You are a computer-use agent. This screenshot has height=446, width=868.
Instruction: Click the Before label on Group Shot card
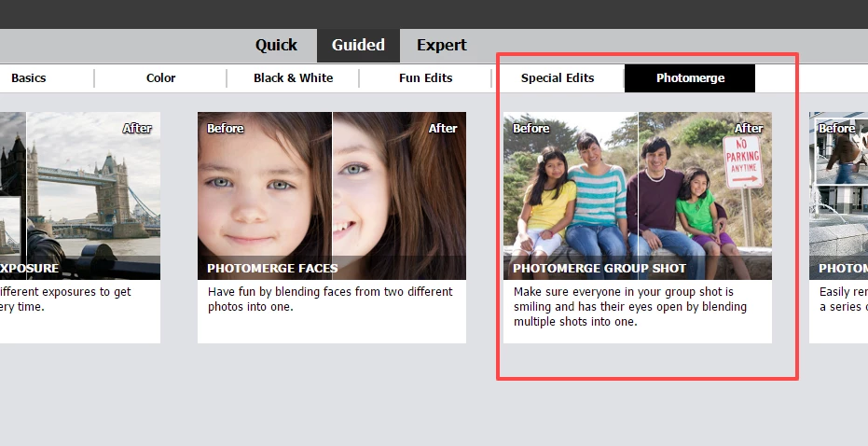[530, 129]
